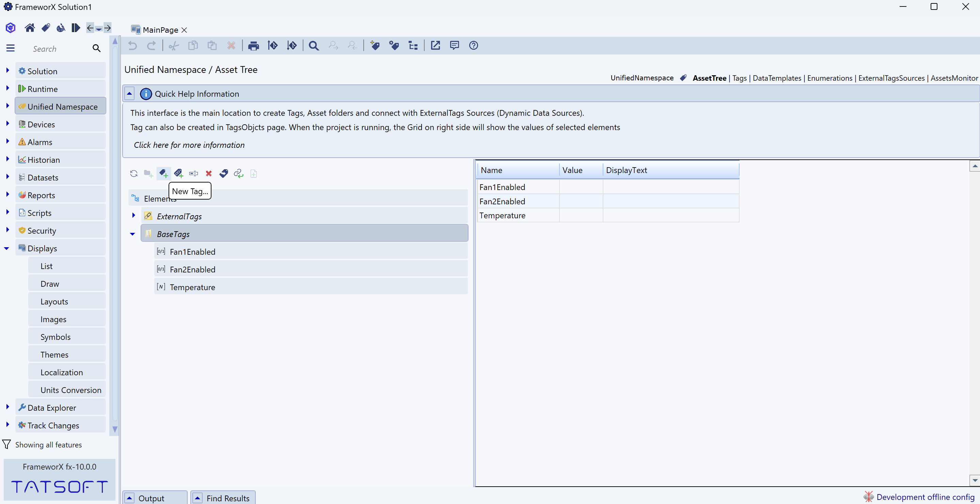Expand the ExternalTags tree node

pyautogui.click(x=133, y=215)
